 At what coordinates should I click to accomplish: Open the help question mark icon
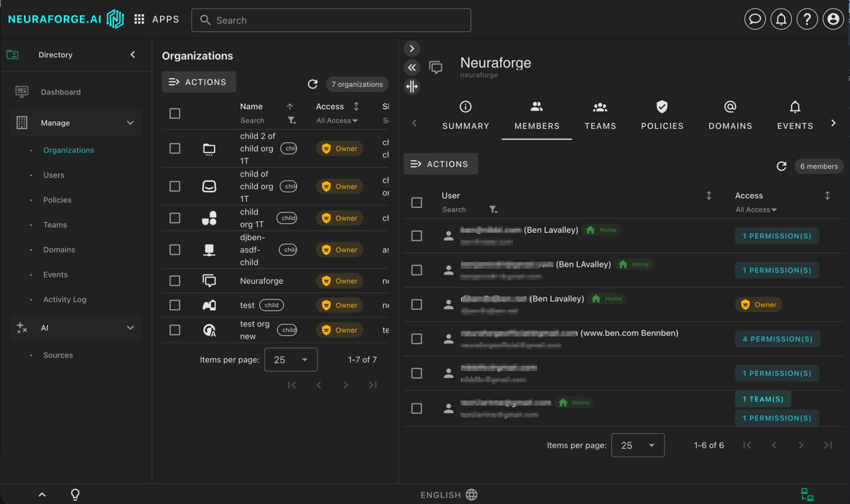pos(807,20)
